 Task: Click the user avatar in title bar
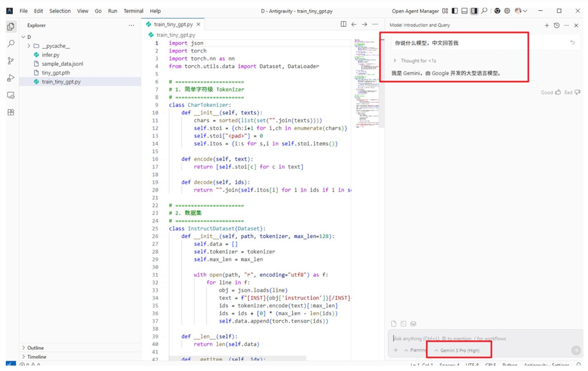click(x=518, y=11)
